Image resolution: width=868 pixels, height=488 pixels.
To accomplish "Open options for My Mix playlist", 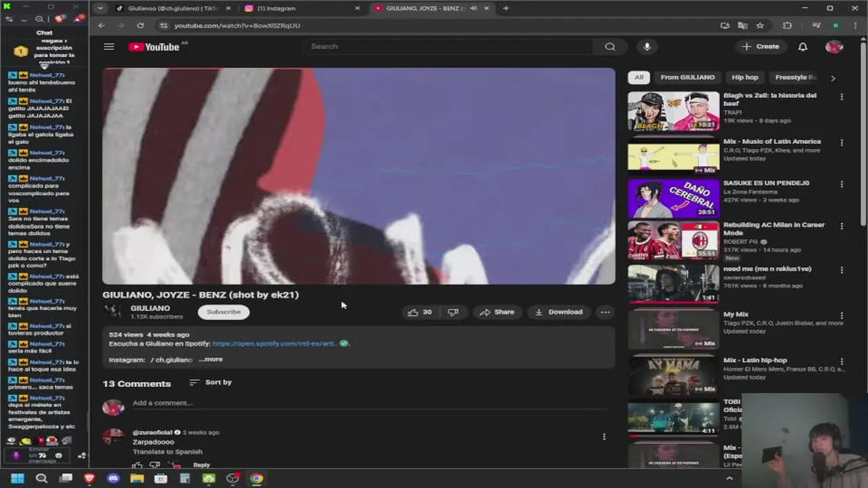I will click(842, 316).
